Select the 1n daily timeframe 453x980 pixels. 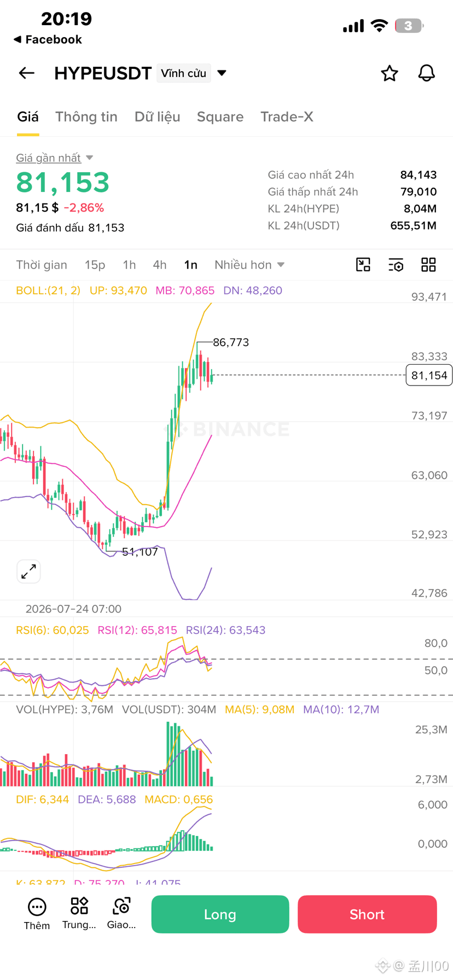(190, 265)
